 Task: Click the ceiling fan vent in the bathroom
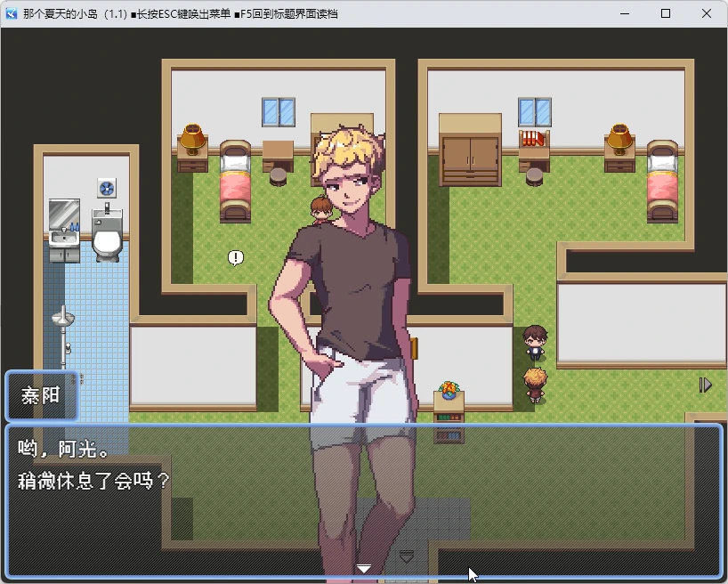(106, 186)
